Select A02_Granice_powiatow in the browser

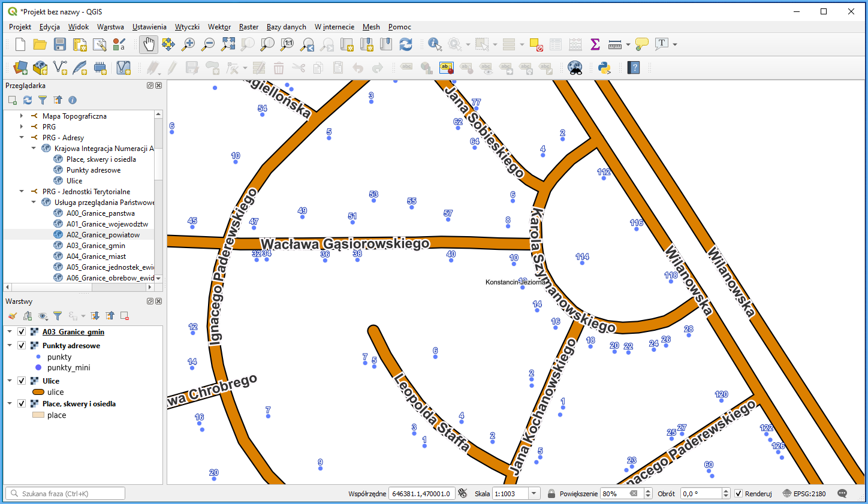103,235
